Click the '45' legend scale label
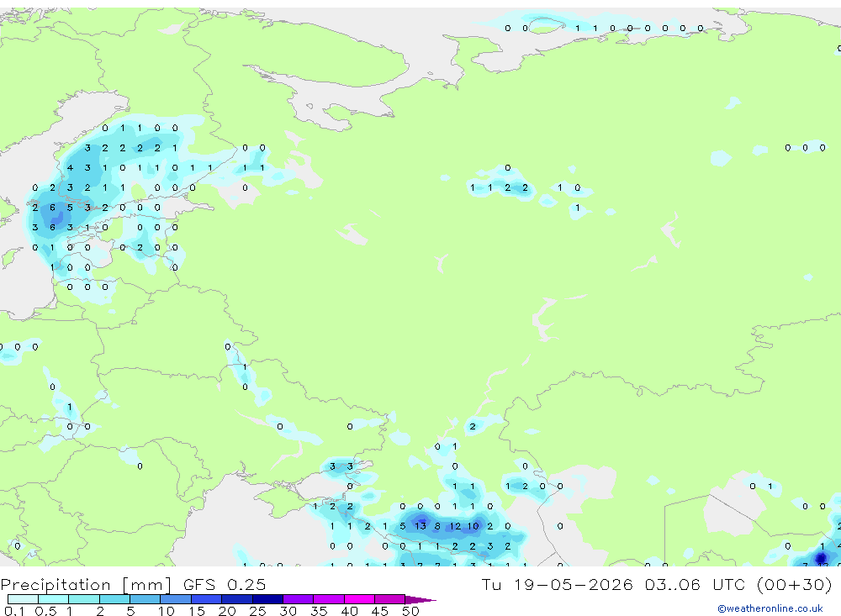The image size is (841, 616). tap(380, 611)
